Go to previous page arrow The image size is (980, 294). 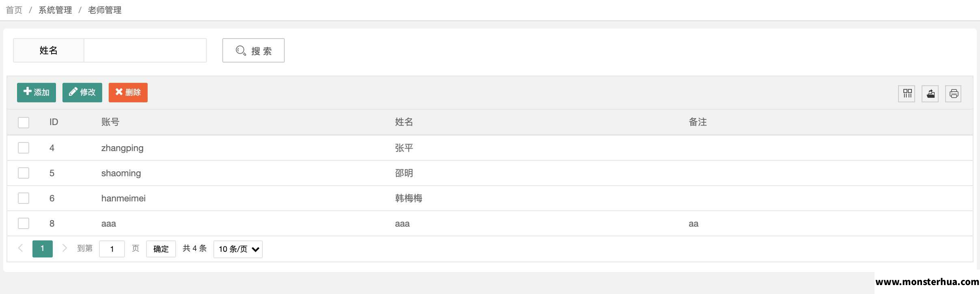21,248
